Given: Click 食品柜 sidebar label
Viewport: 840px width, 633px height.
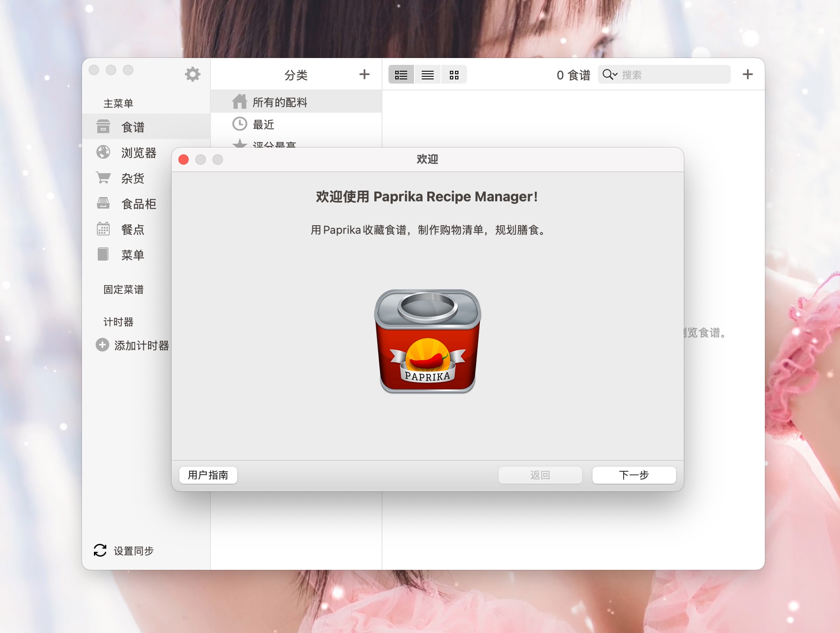Looking at the screenshot, I should (139, 204).
